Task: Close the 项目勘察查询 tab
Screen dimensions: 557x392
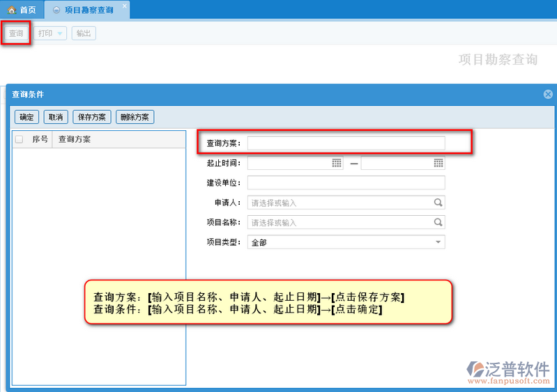Action: click(x=125, y=6)
